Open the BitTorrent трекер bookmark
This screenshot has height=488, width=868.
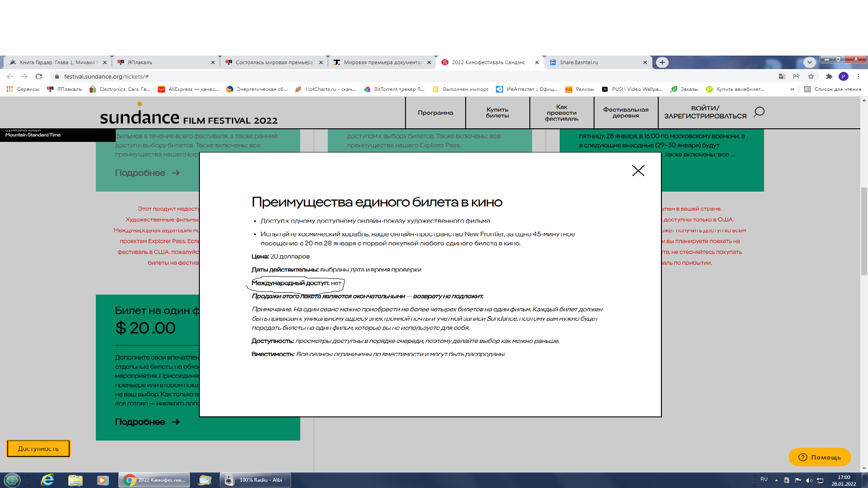coord(394,89)
